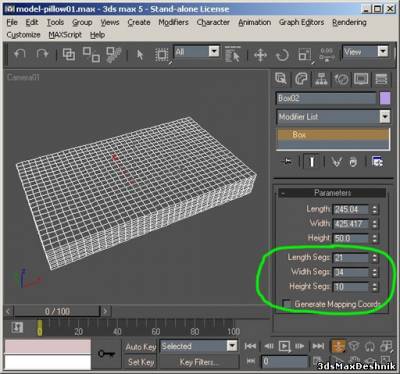Open the All selection filter dropdown
Screen dimensions: 400x374
pyautogui.click(x=214, y=51)
